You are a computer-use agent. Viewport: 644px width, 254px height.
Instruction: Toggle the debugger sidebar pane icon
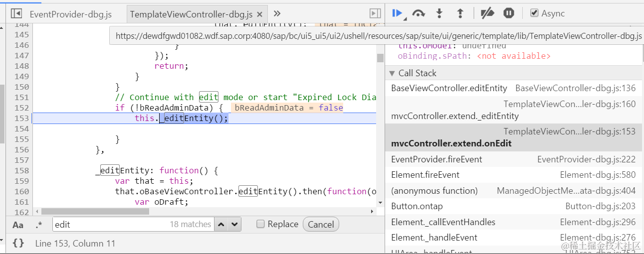375,13
